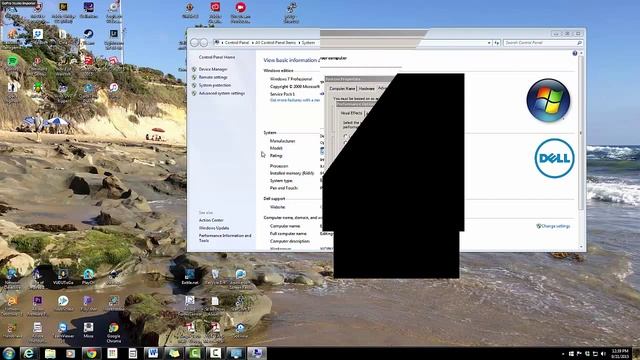
Task: Switch to the System window taskbar button
Action: [236, 353]
